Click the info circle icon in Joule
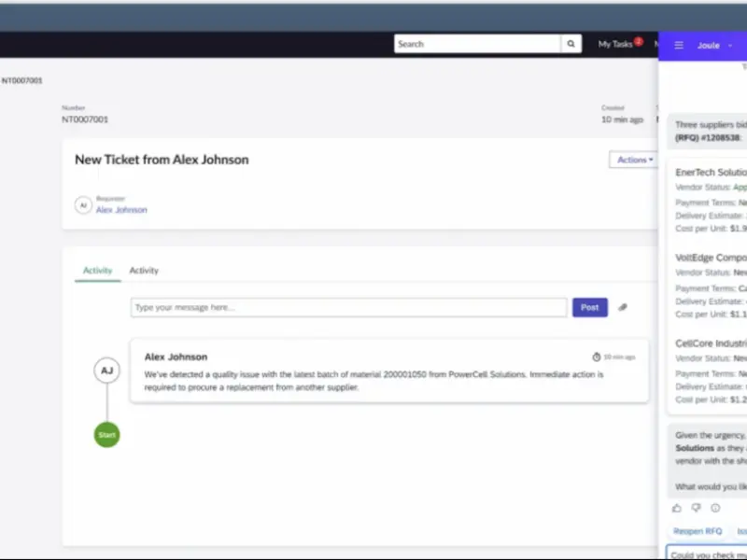Screen dimensions: 747x560 point(715,508)
